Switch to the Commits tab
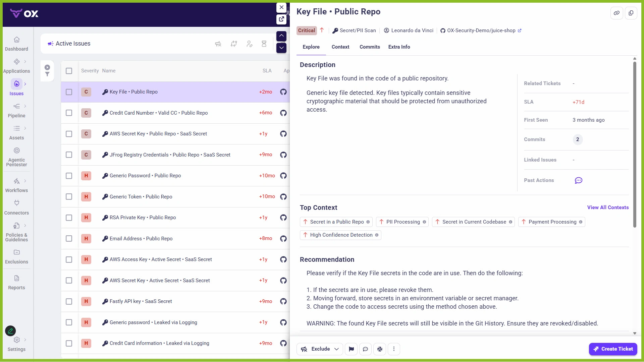The height and width of the screenshot is (362, 644). pyautogui.click(x=370, y=47)
